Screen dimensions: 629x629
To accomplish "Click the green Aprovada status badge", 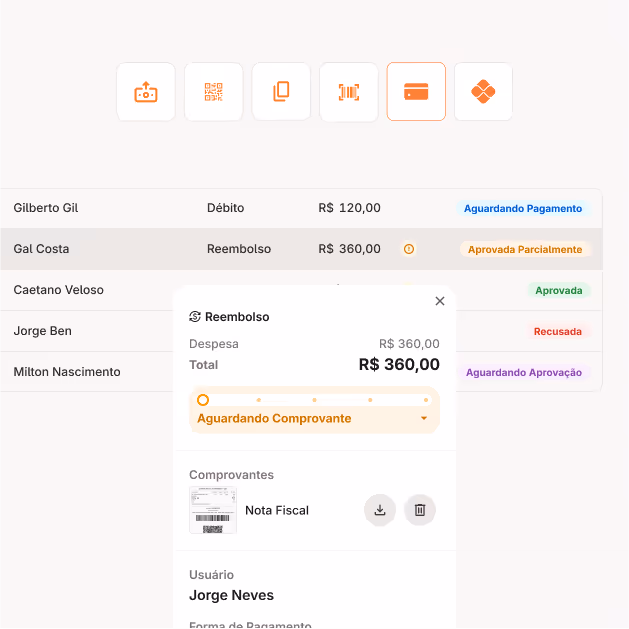I will (558, 290).
